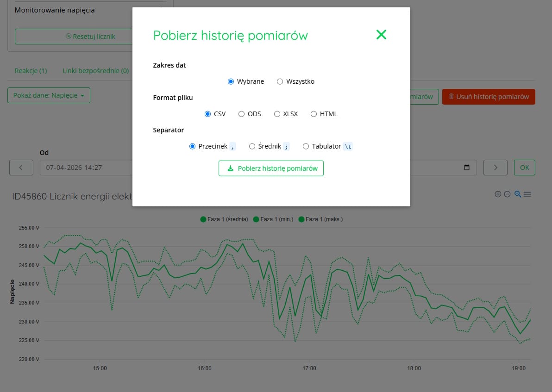Zoom in on the voltage chart
This screenshot has height=392, width=552.
(x=498, y=194)
